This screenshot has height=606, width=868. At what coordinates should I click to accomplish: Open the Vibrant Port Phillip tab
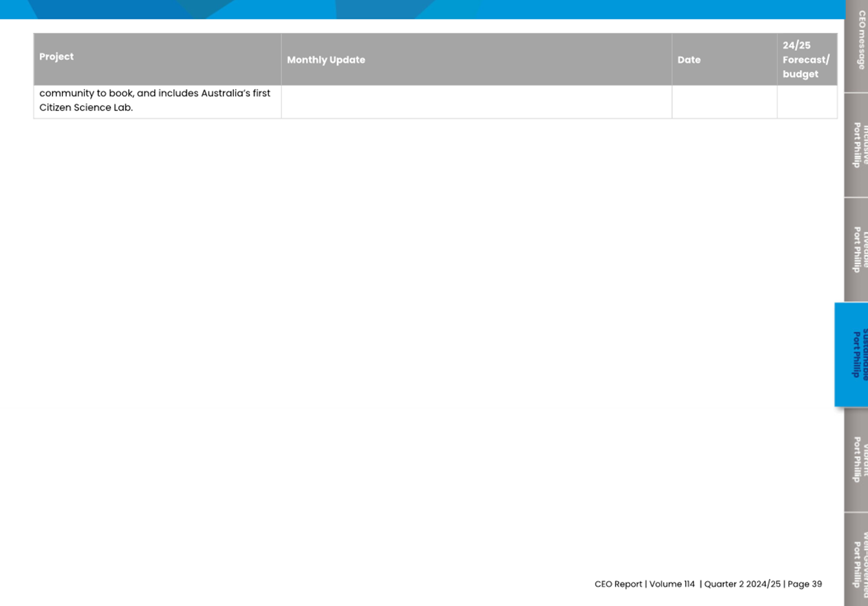click(x=857, y=460)
